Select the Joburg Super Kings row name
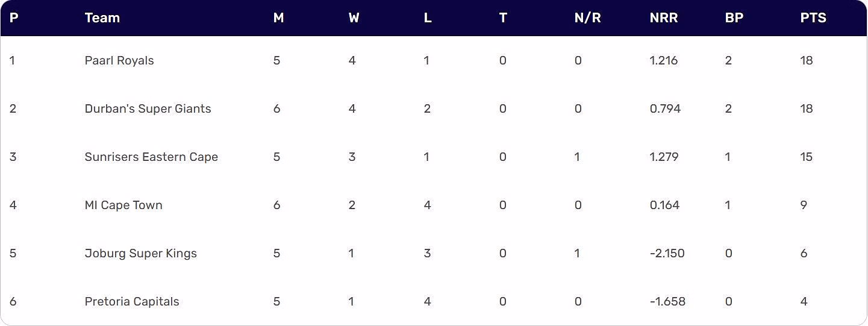Viewport: 868px width, 326px height. tap(141, 253)
